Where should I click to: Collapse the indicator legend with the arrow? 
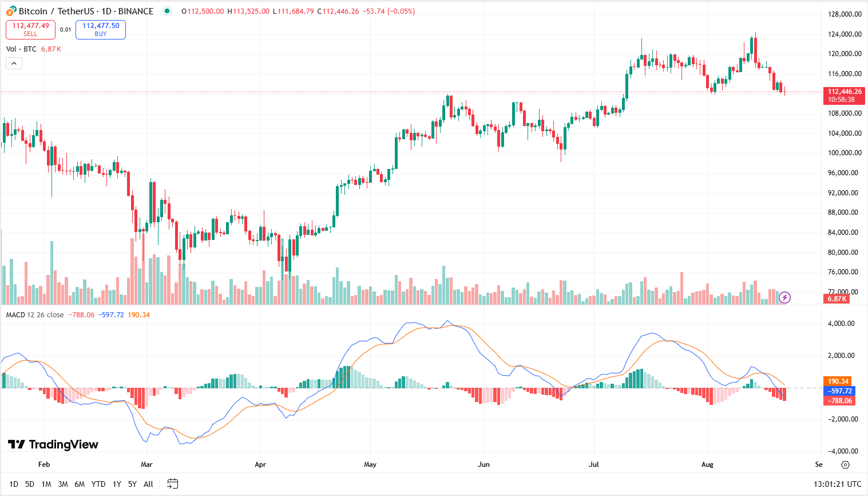[14, 64]
